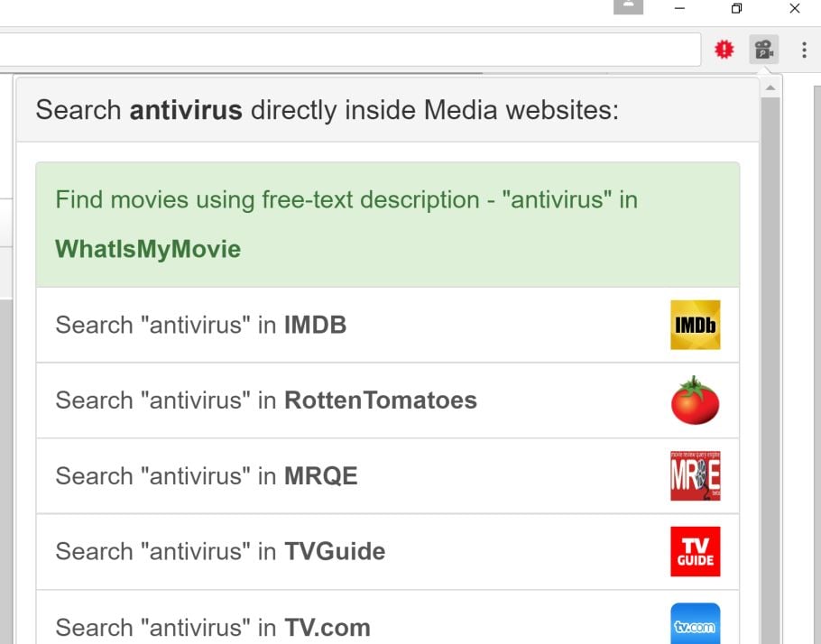Choose Search "antivirus" in TVGuide
821x644 pixels.
click(x=220, y=551)
